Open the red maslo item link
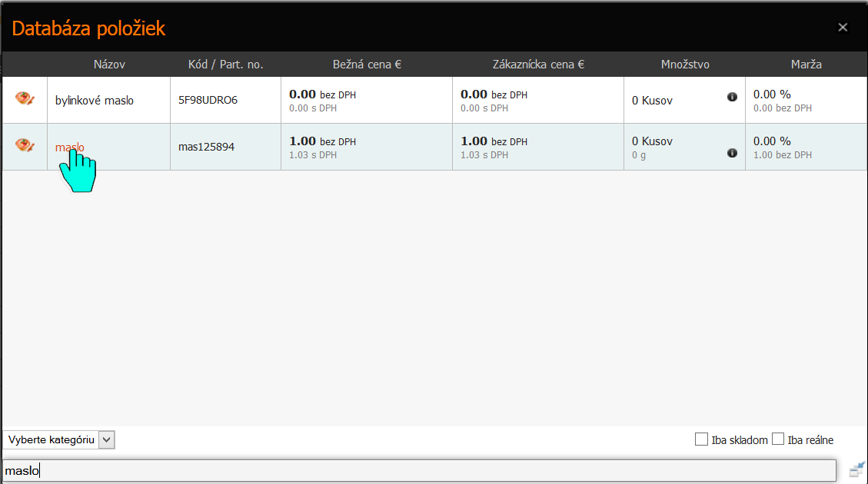The image size is (868, 484). tap(70, 148)
